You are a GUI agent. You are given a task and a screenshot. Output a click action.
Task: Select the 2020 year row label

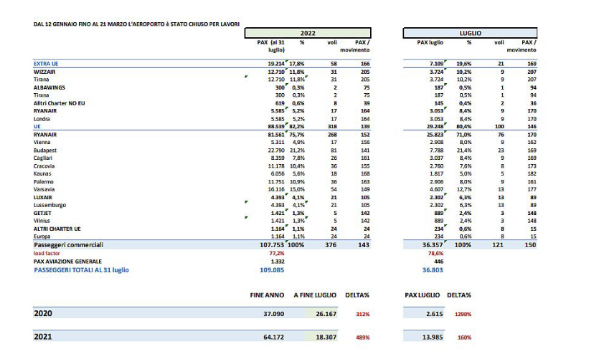point(43,313)
